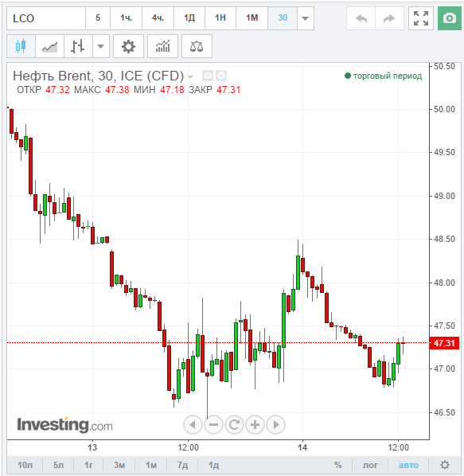Viewport: 464px width, 476px height.
Task: Set range to 5л
Action: [59, 465]
